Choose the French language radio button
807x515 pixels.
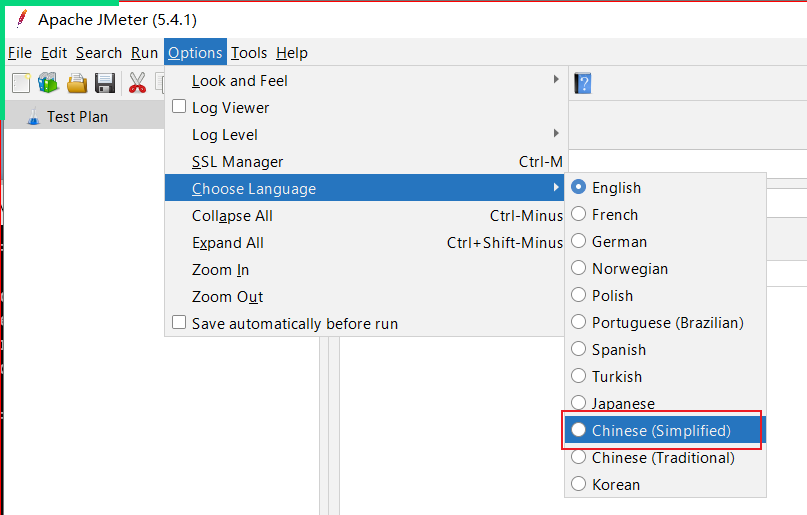pos(579,215)
